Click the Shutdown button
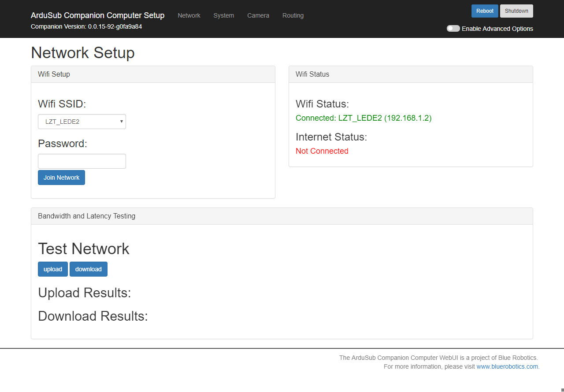Screen dimensions: 564x392 tap(516, 11)
